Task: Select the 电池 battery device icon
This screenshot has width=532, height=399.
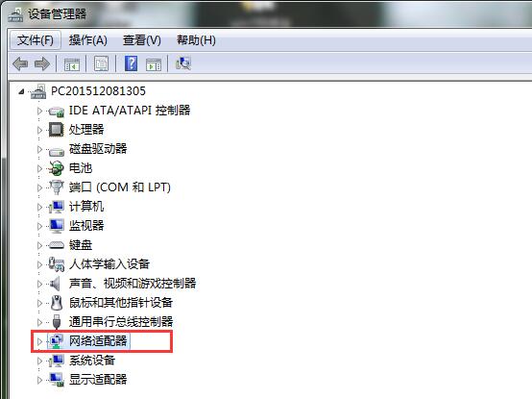Action: (x=56, y=168)
